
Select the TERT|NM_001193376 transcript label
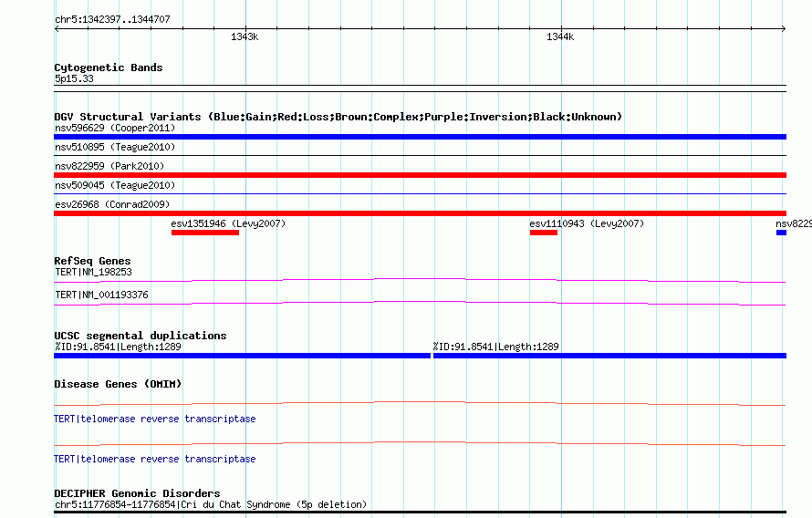point(101,295)
